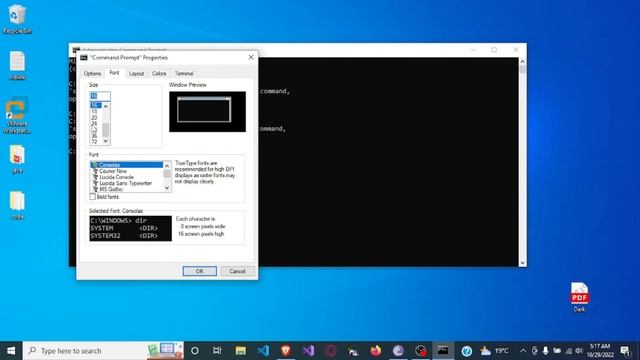Open the weather widget showing 19°C
Image resolution: width=640 pixels, height=360 pixels.
point(494,351)
